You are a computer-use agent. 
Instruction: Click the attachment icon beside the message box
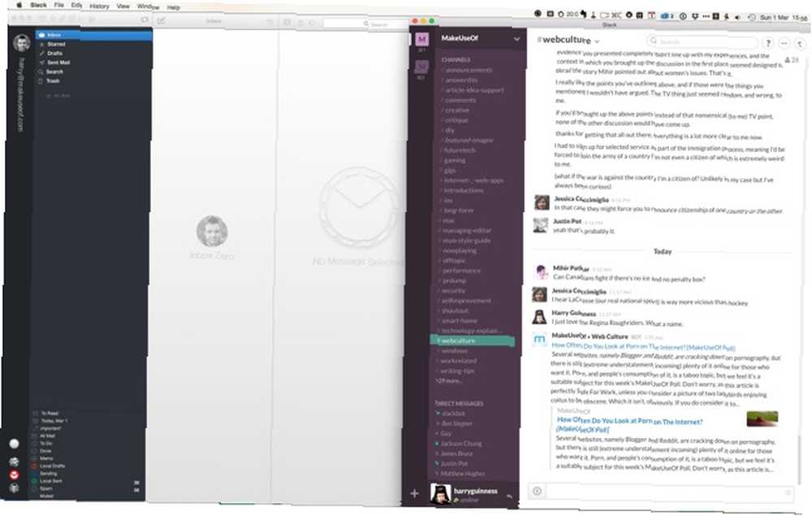pos(537,491)
